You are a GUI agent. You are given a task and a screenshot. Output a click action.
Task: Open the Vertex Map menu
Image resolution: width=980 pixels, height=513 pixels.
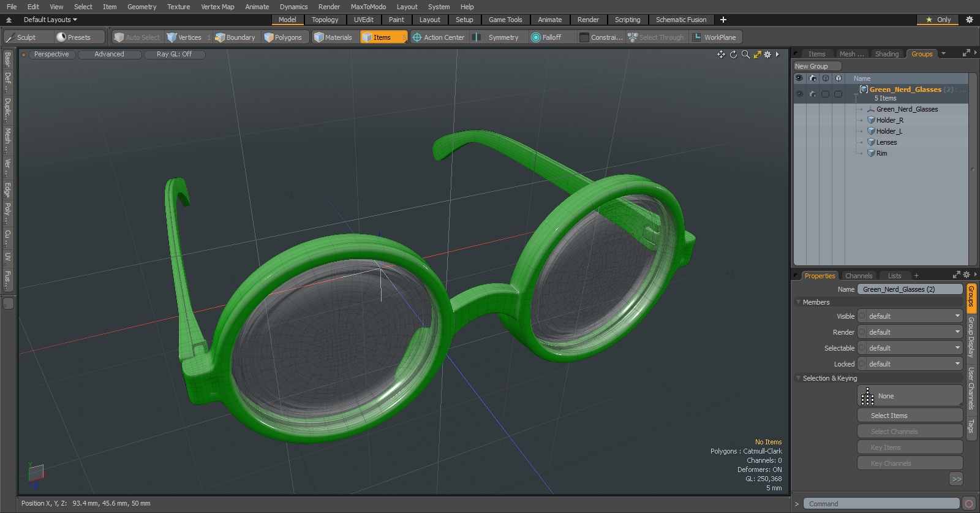tap(217, 7)
